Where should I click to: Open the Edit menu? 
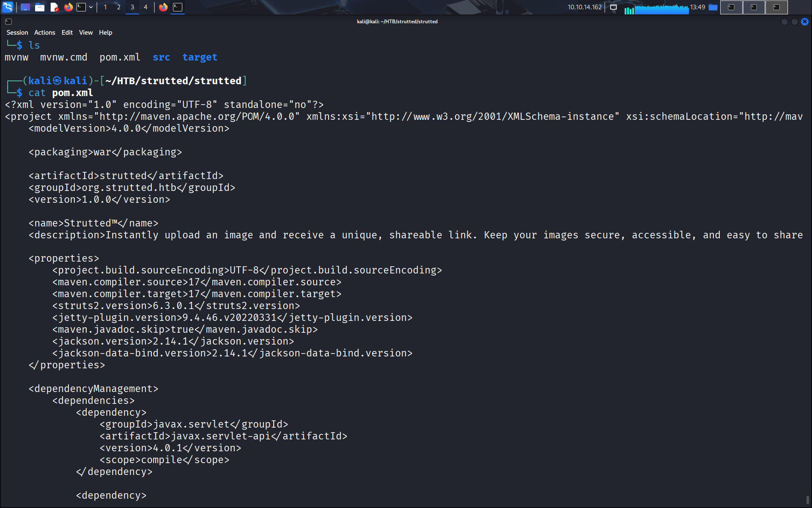67,33
